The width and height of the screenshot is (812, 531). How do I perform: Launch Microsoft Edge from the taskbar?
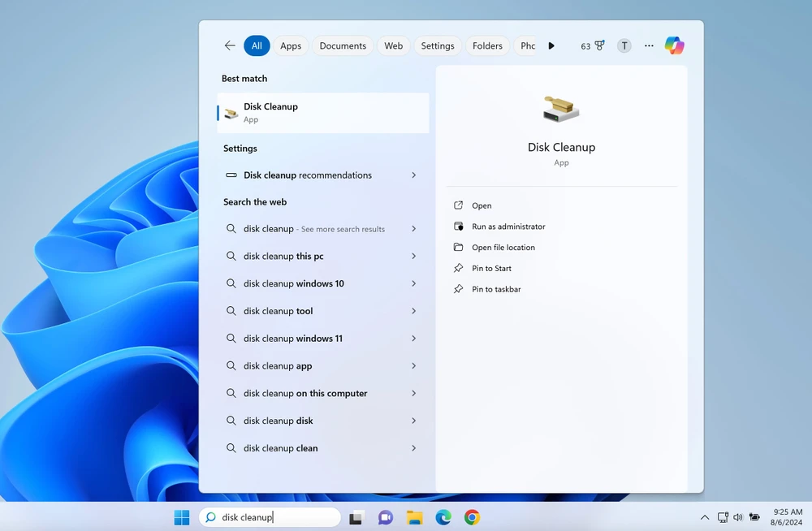(443, 517)
